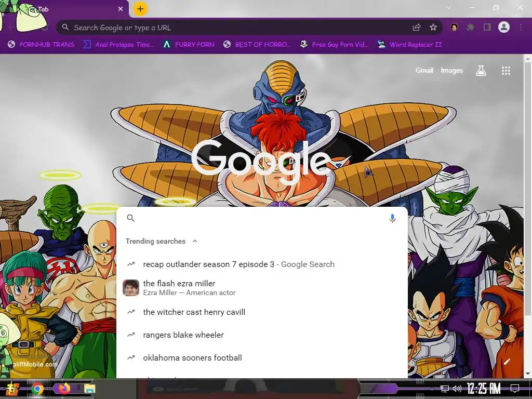Screen dimensions: 532x399
Task: Click Word Replacer II bookmark favicon
Action: click(381, 44)
